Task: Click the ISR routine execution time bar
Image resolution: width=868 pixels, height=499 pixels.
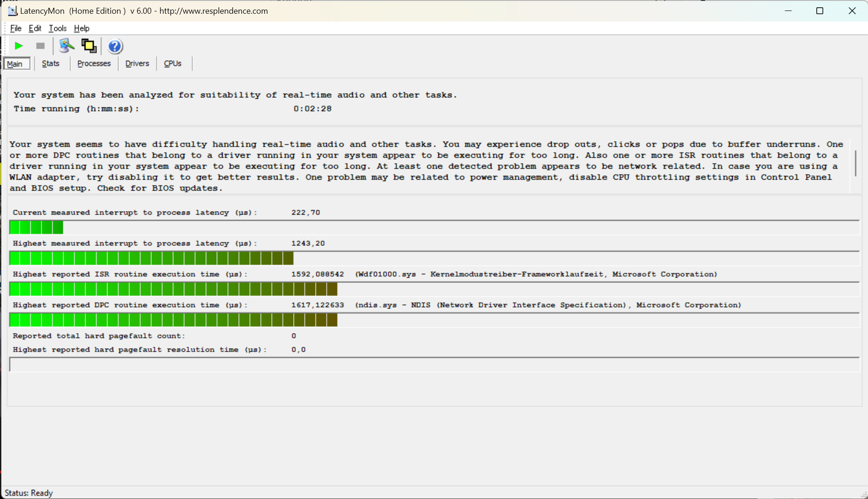Action: [x=434, y=289]
